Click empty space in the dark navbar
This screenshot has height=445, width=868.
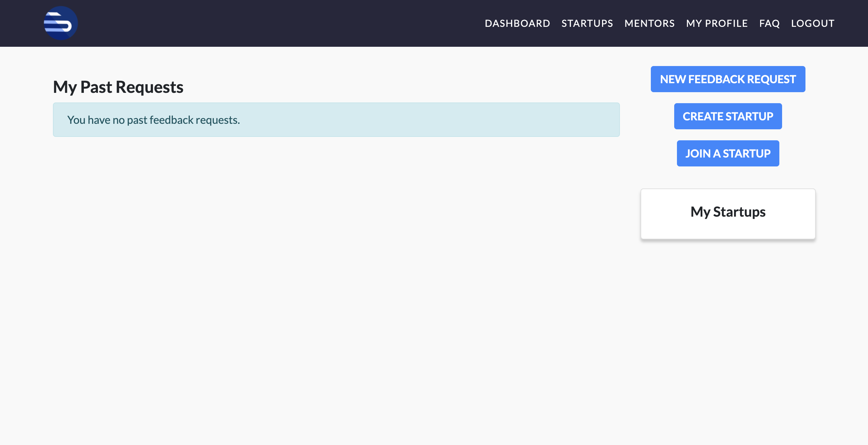(x=275, y=23)
